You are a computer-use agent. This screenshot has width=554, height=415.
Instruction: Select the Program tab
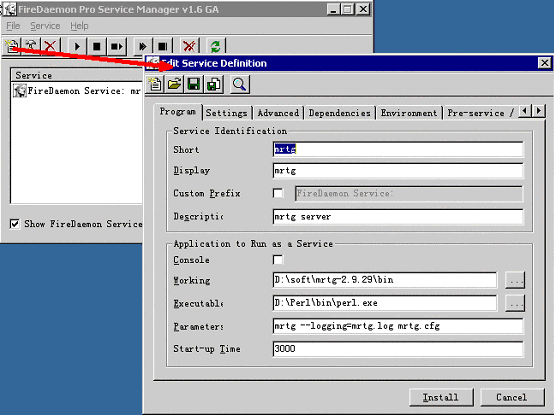178,112
